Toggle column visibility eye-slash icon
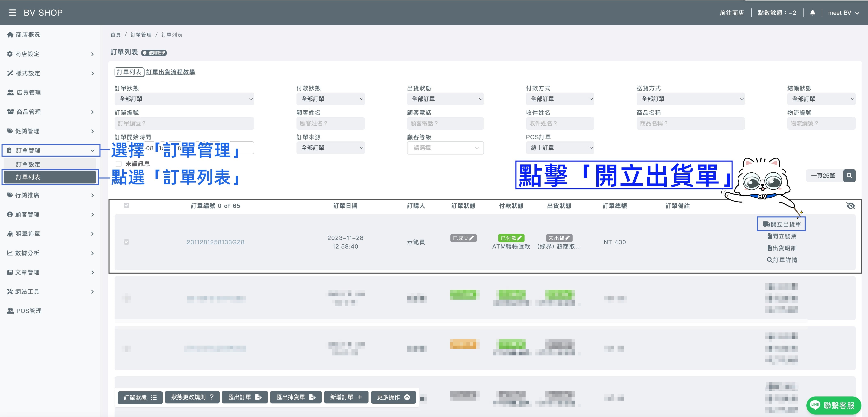The height and width of the screenshot is (417, 868). tap(851, 206)
